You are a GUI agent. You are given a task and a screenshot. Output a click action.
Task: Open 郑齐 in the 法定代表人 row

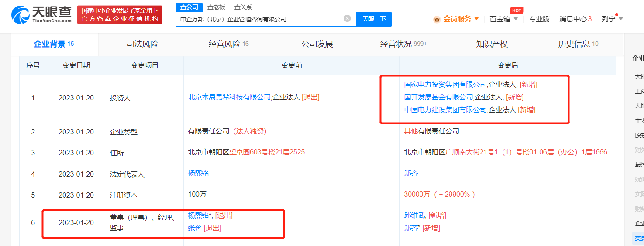(411, 173)
